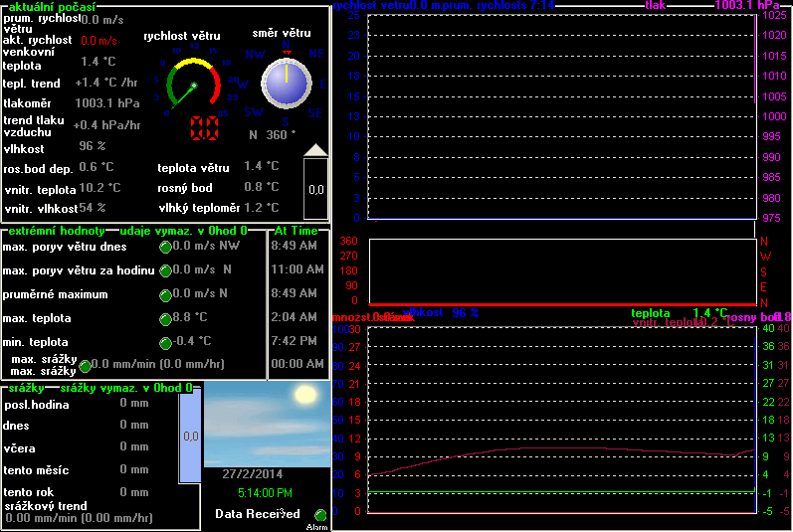
Task: Click the sunny sky forecast image
Action: (267, 425)
